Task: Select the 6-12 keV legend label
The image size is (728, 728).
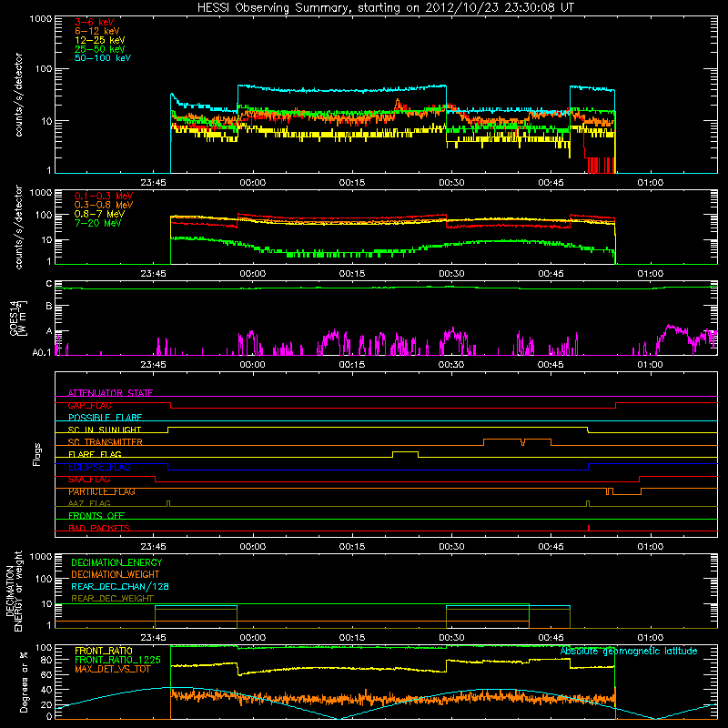Action: pyautogui.click(x=97, y=31)
